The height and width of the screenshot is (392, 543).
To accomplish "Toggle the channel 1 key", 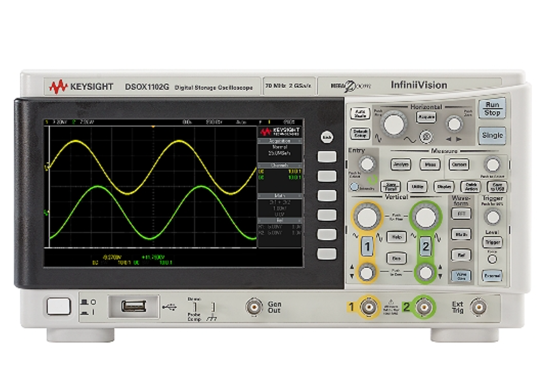I will [x=367, y=246].
